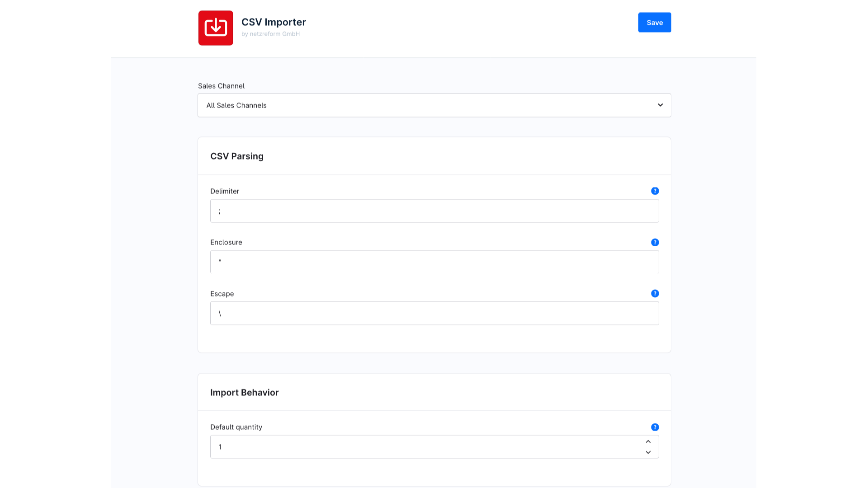The image size is (868, 488).
Task: Click the Default quantity number field
Action: [425, 447]
